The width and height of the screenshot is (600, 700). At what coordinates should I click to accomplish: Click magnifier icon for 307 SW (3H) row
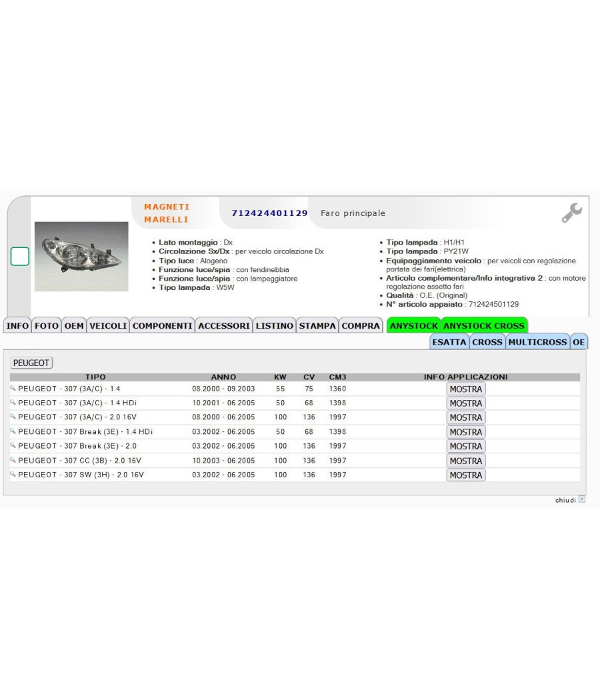(13, 475)
